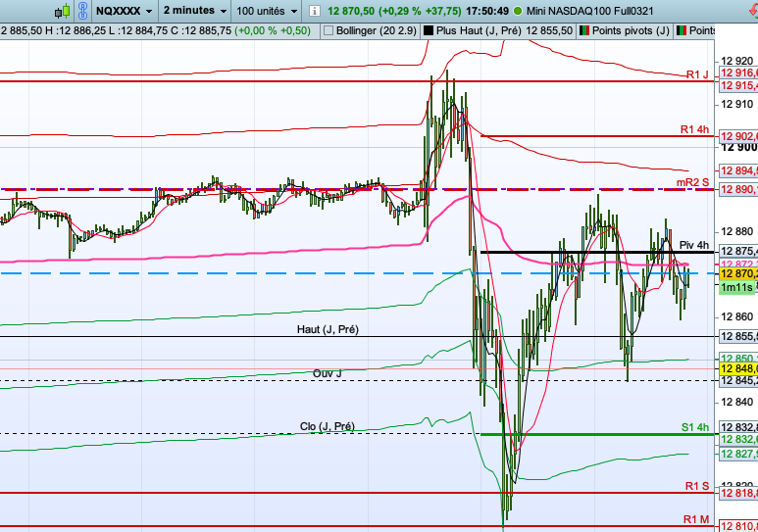This screenshot has height=532, width=758.
Task: Click the yellow 12 870 current price tag
Action: 738,274
